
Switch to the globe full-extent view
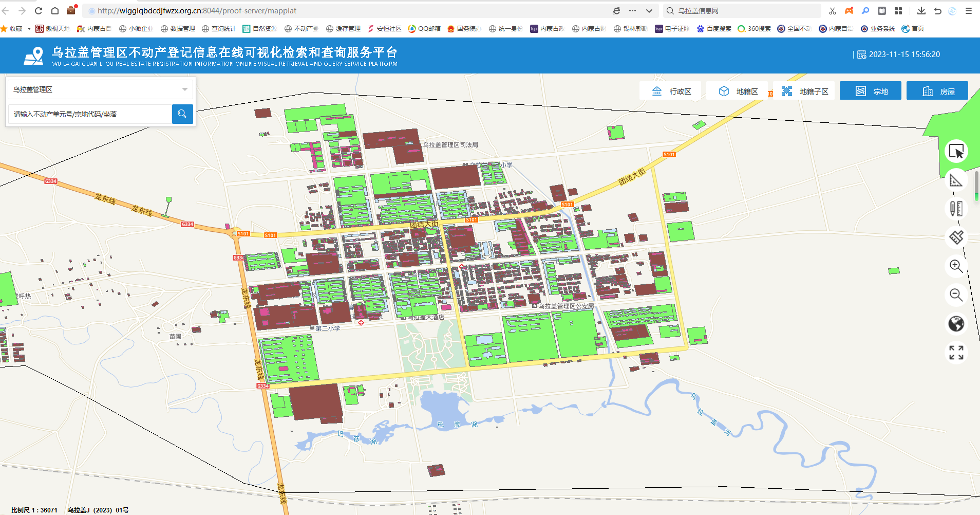956,324
